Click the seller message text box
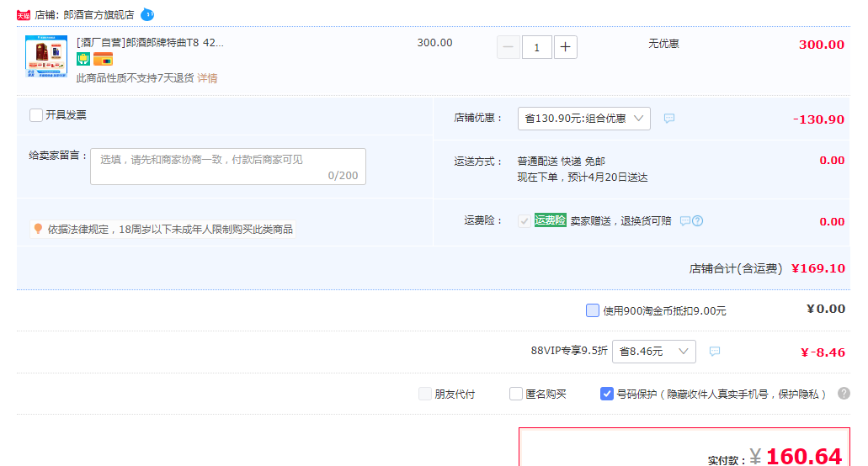This screenshot has height=466, width=868. point(228,167)
